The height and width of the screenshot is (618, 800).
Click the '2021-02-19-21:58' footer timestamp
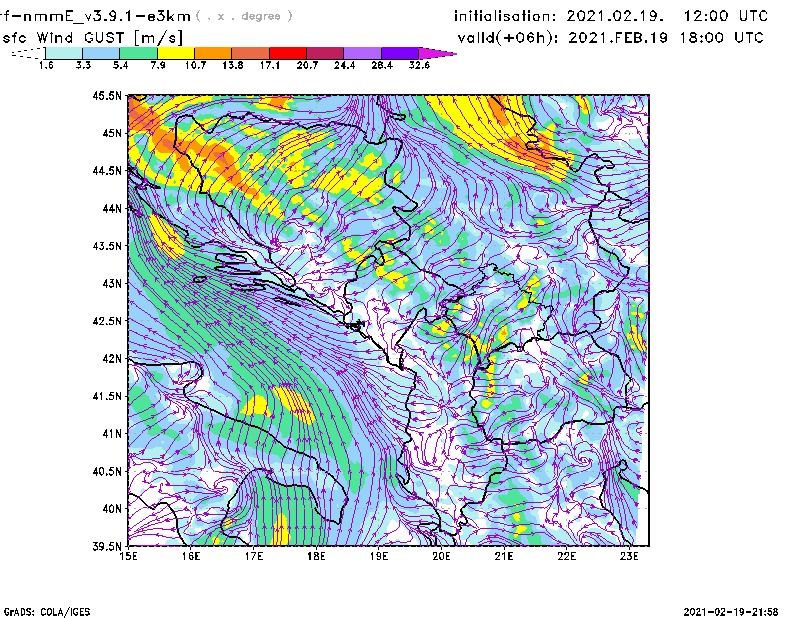[x=731, y=612]
